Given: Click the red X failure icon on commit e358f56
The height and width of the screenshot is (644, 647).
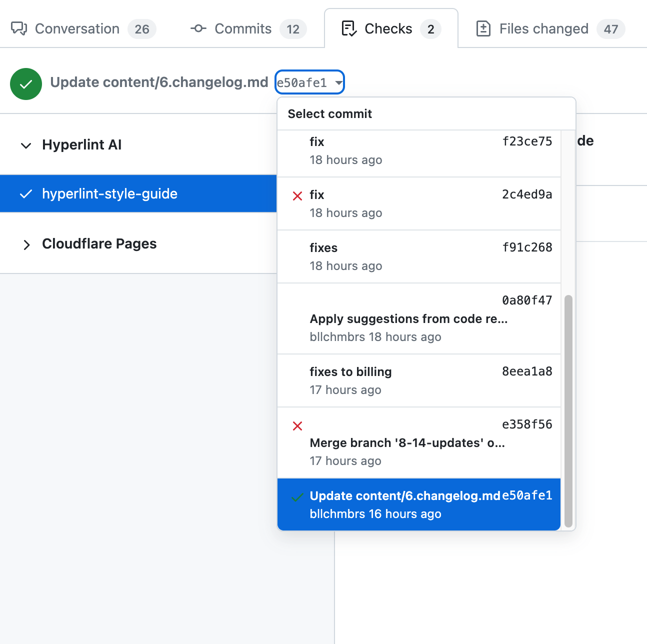Looking at the screenshot, I should pyautogui.click(x=297, y=426).
